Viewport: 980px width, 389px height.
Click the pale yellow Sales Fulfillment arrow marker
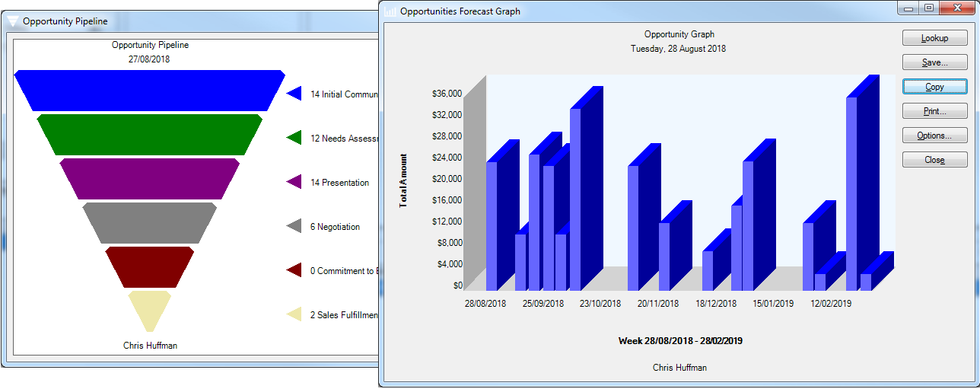click(x=295, y=315)
